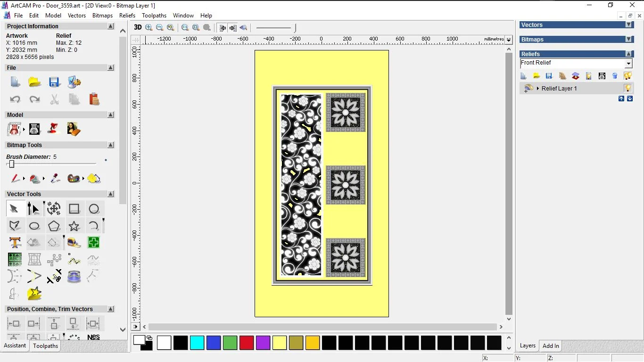
Task: Click the Zoom In toolbar icon
Action: (x=149, y=28)
